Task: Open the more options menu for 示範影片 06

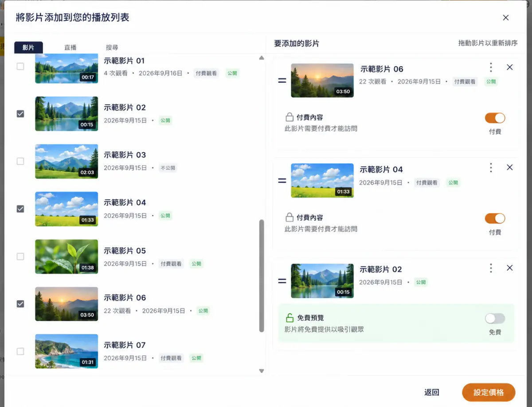Action: 491,67
